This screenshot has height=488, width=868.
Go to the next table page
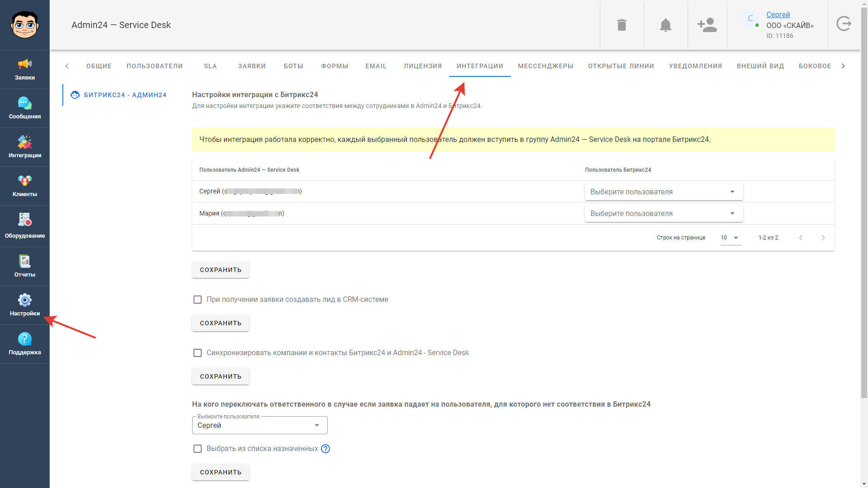(823, 238)
